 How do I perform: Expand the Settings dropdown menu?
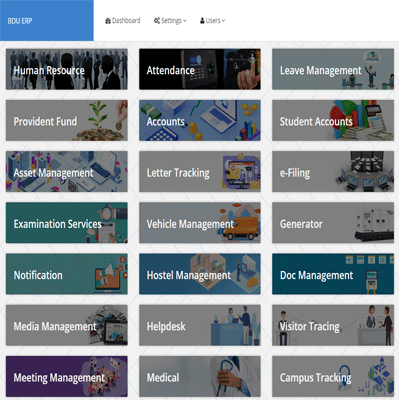pyautogui.click(x=170, y=21)
